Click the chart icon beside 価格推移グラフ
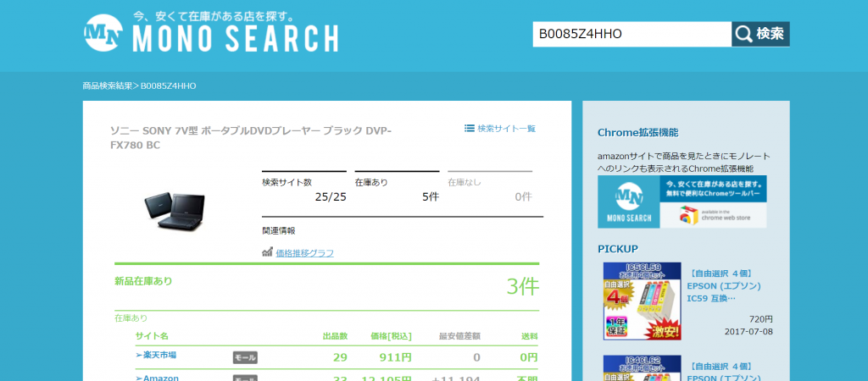The width and height of the screenshot is (868, 381). click(x=267, y=252)
